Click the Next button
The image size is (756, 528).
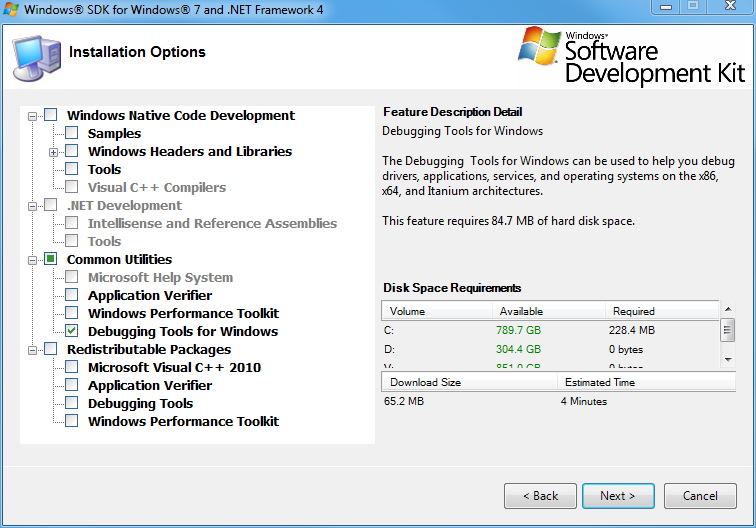click(x=618, y=496)
